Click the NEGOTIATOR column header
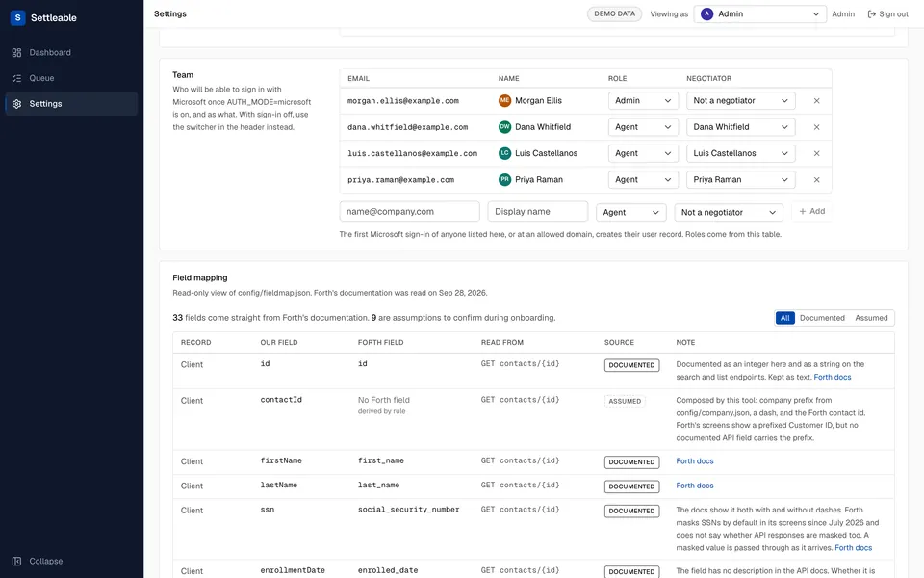Image resolution: width=924 pixels, height=578 pixels. click(x=709, y=78)
